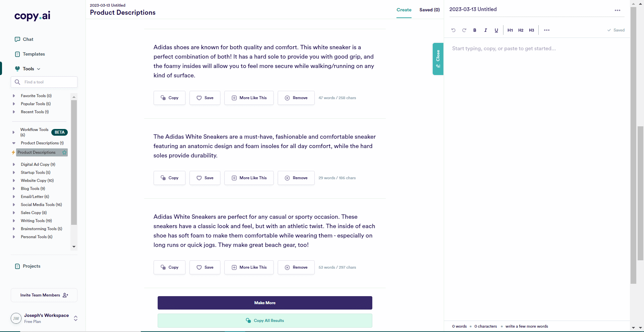644x332 pixels.
Task: Switch to the Create tab
Action: (404, 10)
